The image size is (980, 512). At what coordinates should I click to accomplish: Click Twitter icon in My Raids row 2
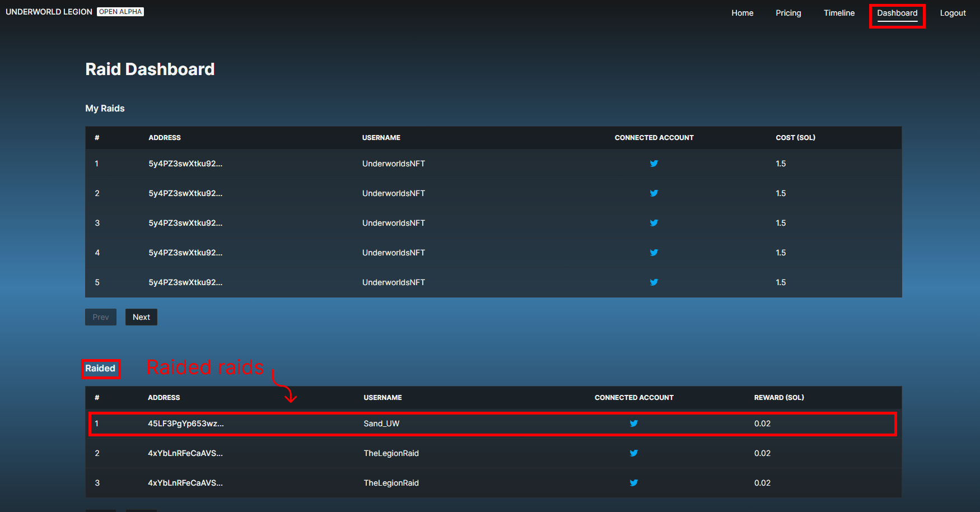click(x=654, y=193)
